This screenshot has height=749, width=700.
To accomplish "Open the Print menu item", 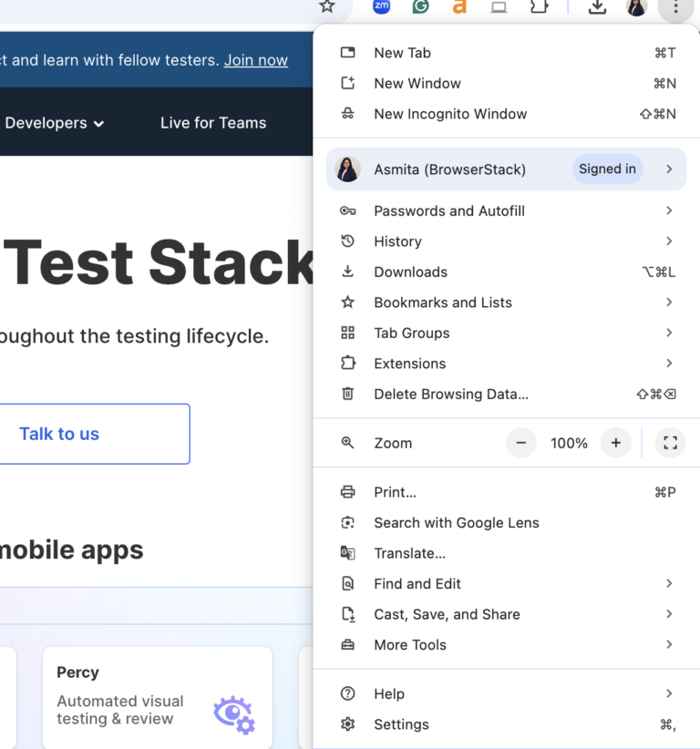I will pyautogui.click(x=395, y=492).
